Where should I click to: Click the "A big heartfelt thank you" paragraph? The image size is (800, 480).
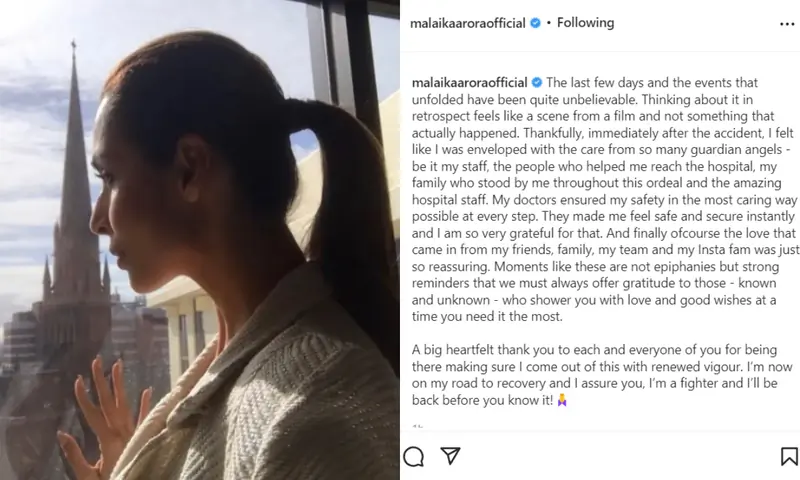pos(602,375)
